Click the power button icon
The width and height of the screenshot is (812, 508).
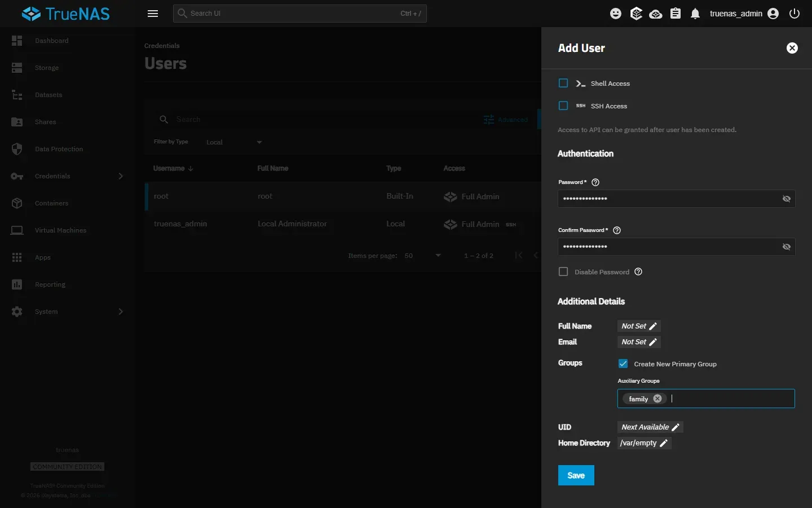click(x=795, y=14)
